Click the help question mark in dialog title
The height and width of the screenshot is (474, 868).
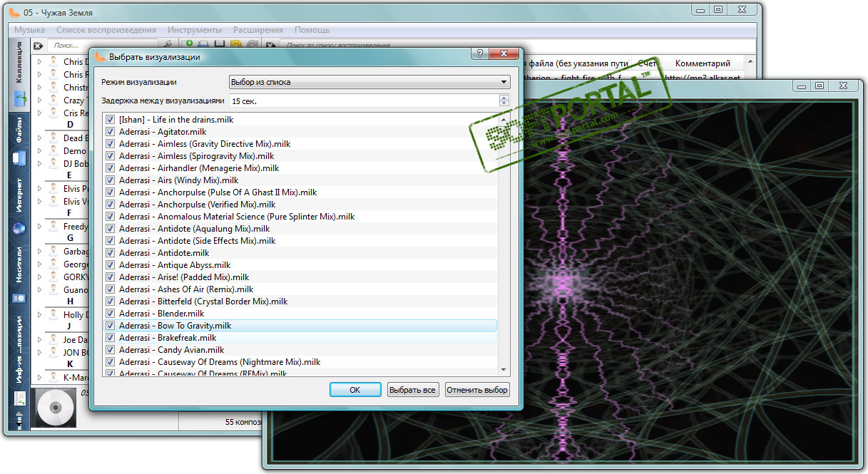(480, 55)
